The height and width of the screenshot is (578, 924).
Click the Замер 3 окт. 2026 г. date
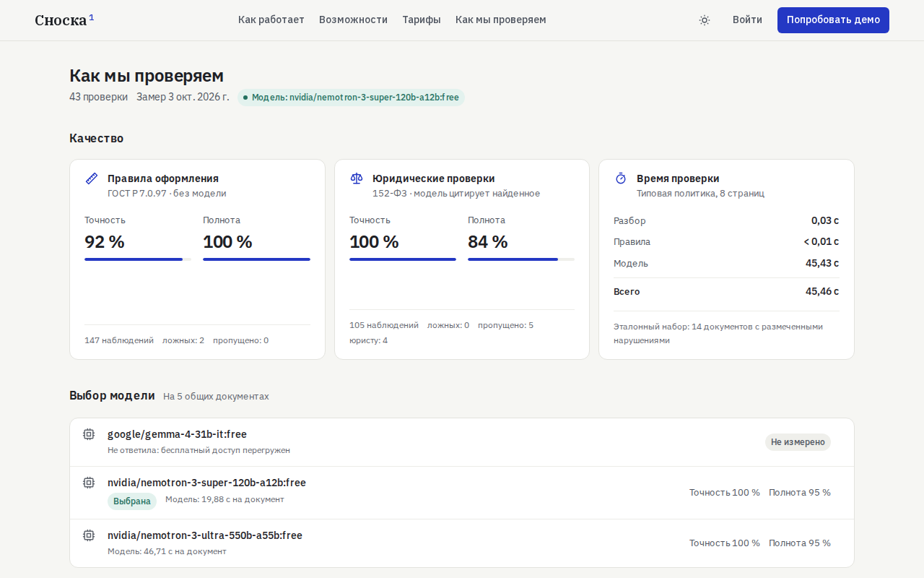point(183,97)
